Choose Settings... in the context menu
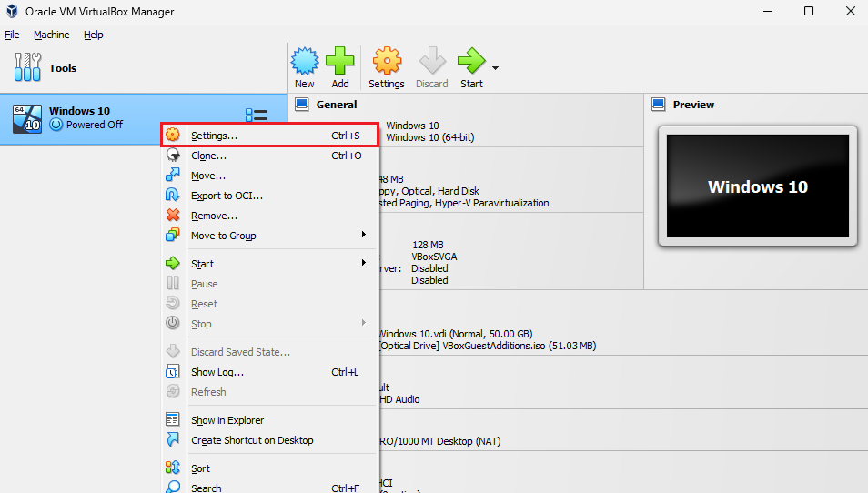The height and width of the screenshot is (493, 868). [270, 135]
